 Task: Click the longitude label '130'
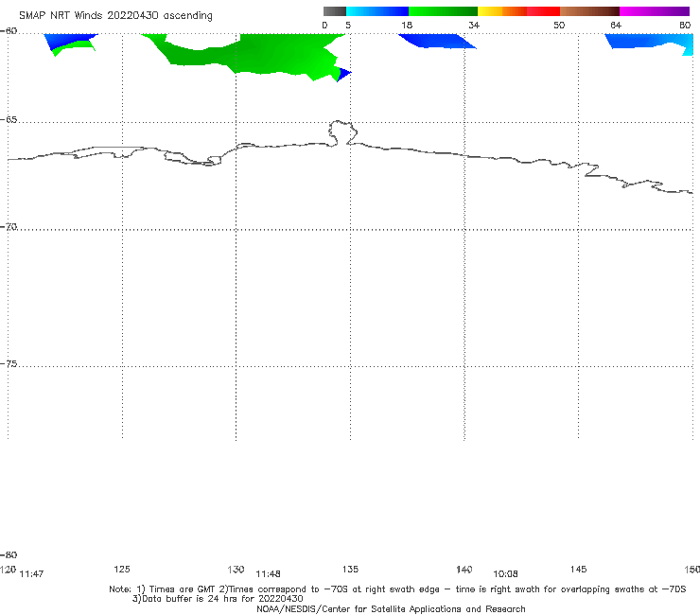pos(236,569)
